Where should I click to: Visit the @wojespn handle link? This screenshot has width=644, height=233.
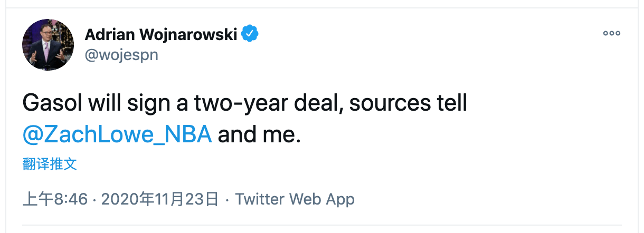121,55
